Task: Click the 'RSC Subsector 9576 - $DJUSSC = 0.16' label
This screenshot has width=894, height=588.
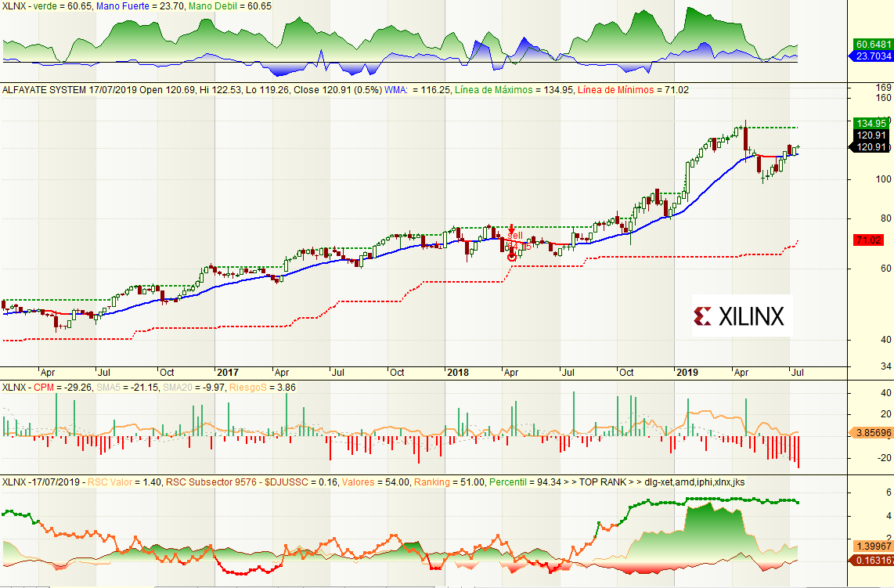Action: click(x=251, y=482)
